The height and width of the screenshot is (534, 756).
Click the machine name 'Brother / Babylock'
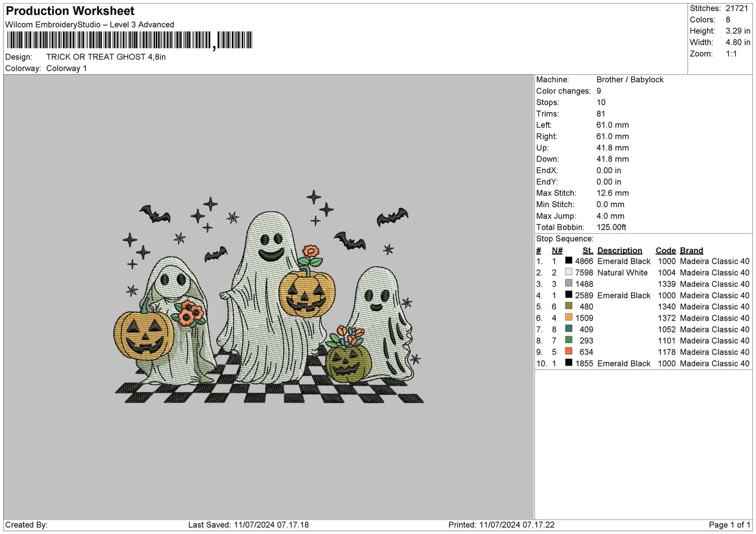pos(630,79)
